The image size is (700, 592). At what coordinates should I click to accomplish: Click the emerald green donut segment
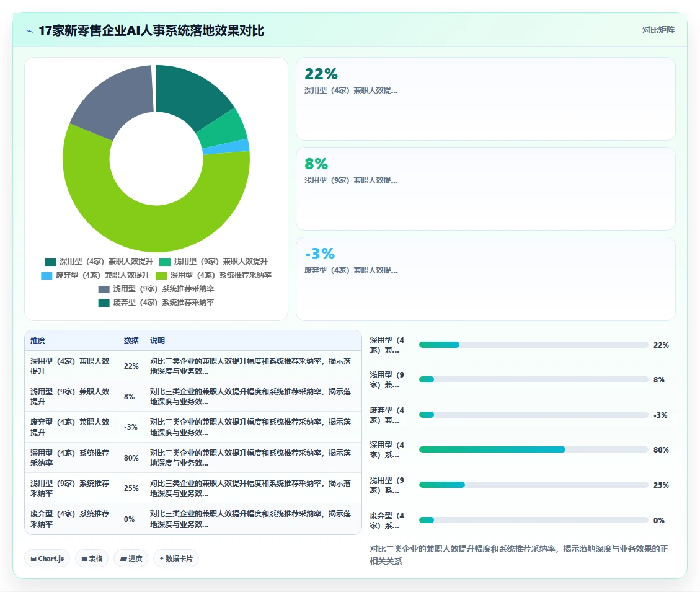click(221, 129)
